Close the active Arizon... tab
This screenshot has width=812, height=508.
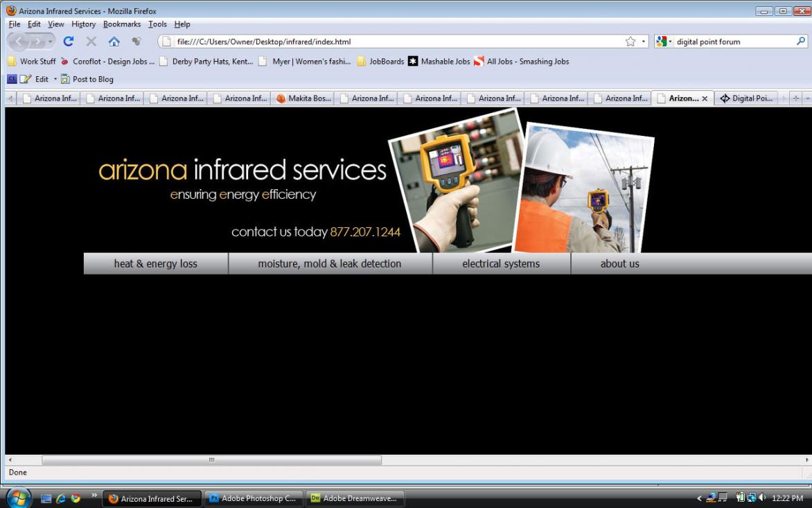pyautogui.click(x=705, y=98)
